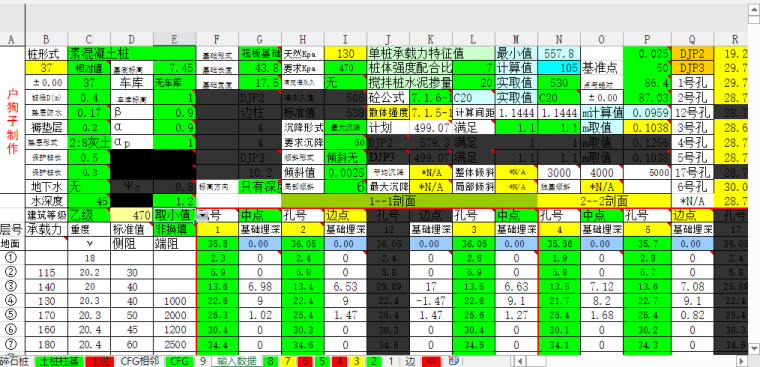Click the 端阻 header cell
Screen dimensions: 760x367
(174, 243)
